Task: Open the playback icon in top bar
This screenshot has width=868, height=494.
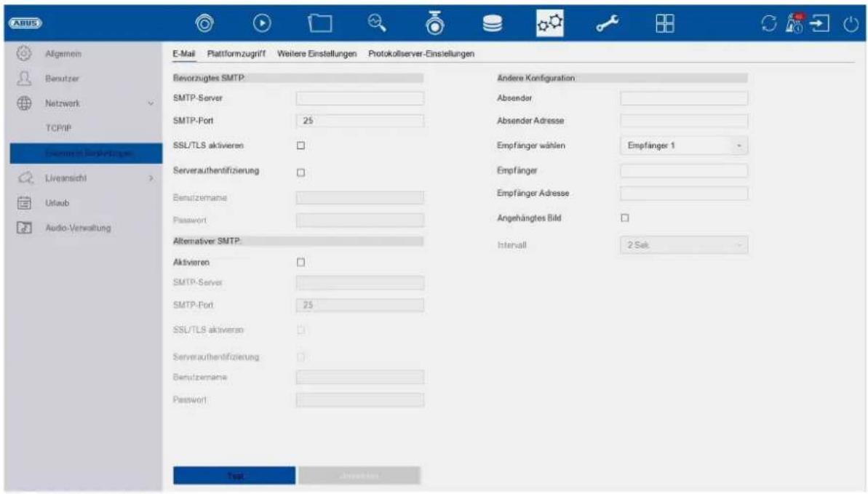Action: [x=262, y=23]
